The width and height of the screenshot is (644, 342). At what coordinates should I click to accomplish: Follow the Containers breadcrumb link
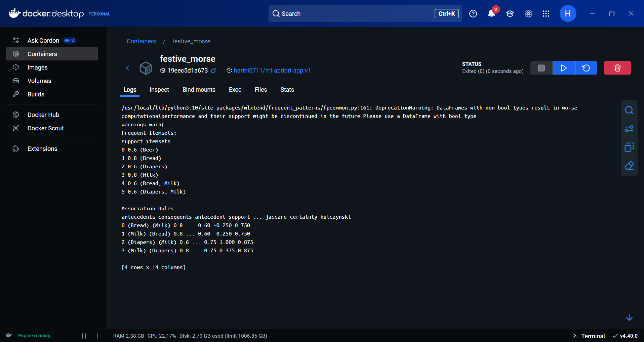[141, 41]
